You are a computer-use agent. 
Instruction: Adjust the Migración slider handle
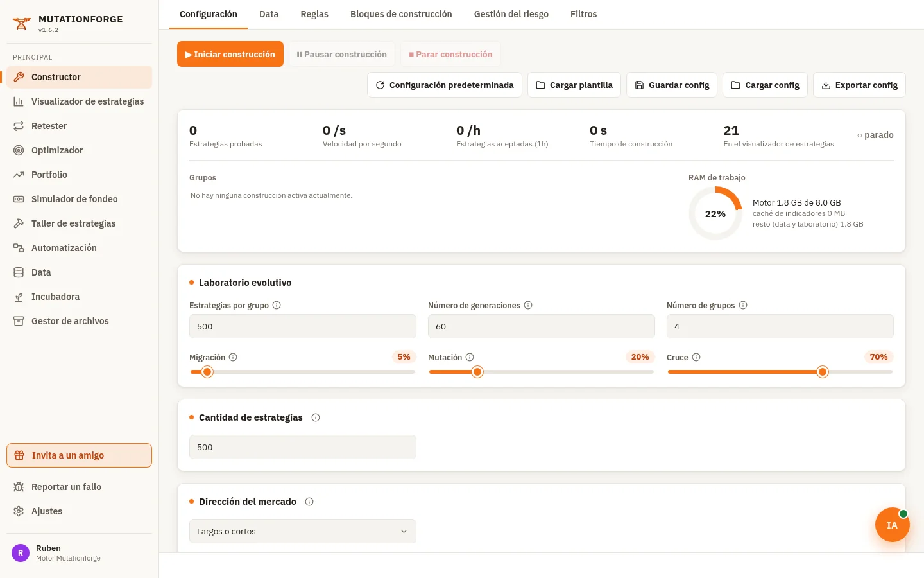[x=207, y=372]
